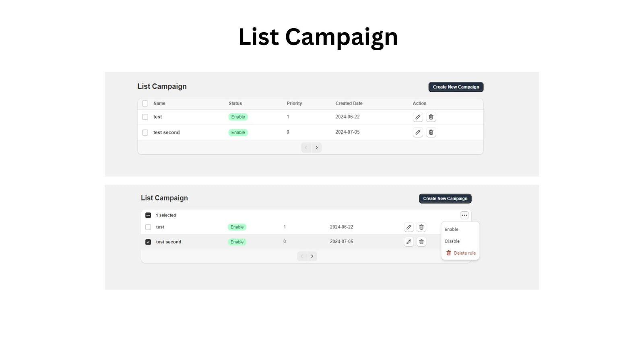Click the delete trash icon for test second
Image resolution: width=644 pixels, height=362 pixels.
pos(431,132)
